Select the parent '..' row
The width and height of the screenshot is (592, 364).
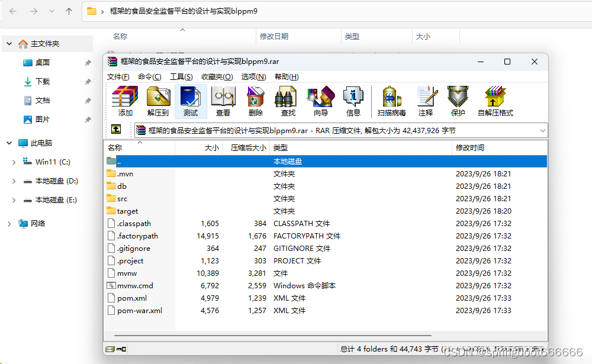(326, 161)
